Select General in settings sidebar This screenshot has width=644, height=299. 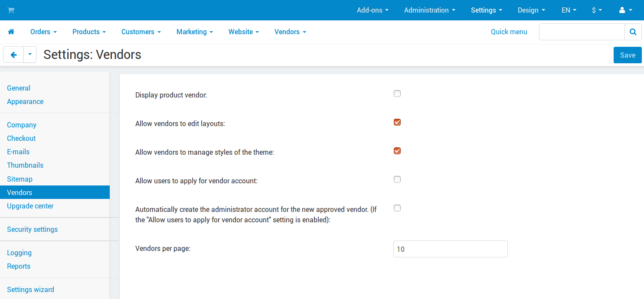[x=19, y=88]
